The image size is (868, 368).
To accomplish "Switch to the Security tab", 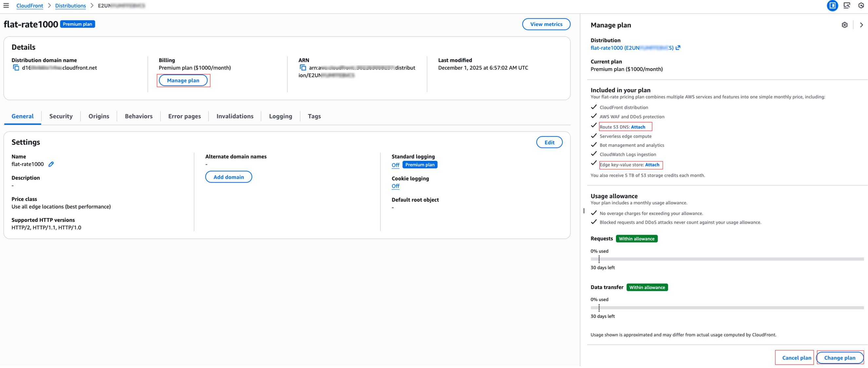I will coord(61,116).
